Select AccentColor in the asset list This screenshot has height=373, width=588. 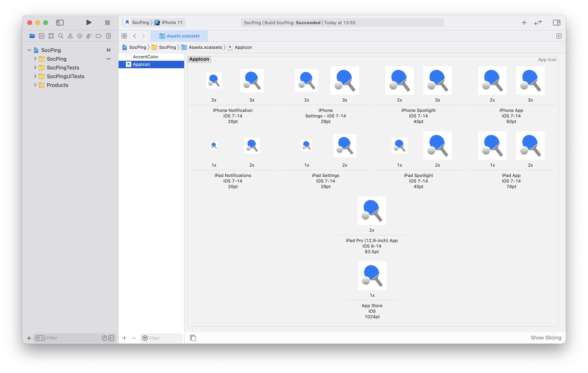coord(146,57)
